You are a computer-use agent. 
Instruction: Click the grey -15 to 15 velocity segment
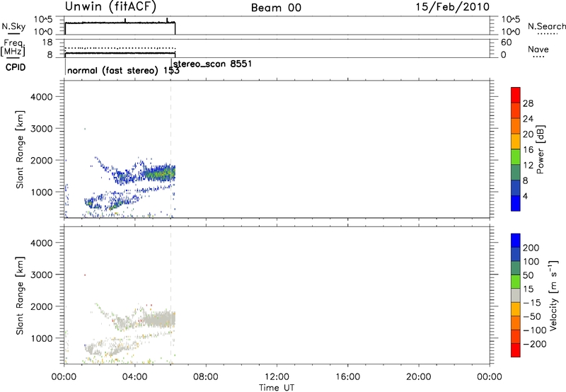click(516, 295)
